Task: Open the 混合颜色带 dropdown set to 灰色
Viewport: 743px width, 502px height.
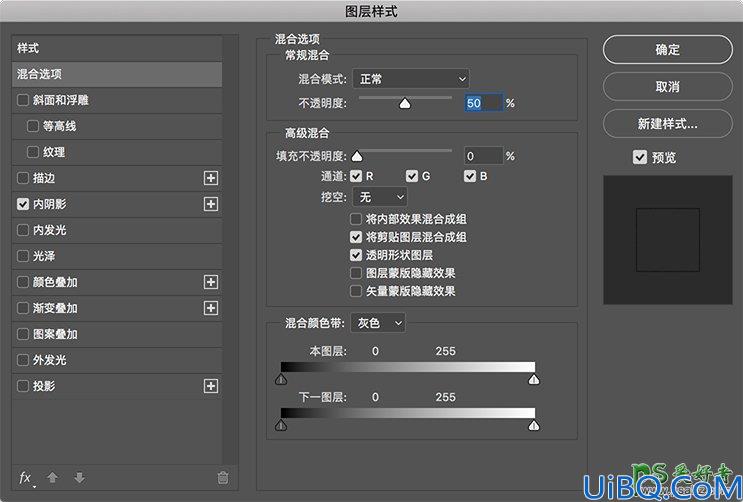Action: 378,323
